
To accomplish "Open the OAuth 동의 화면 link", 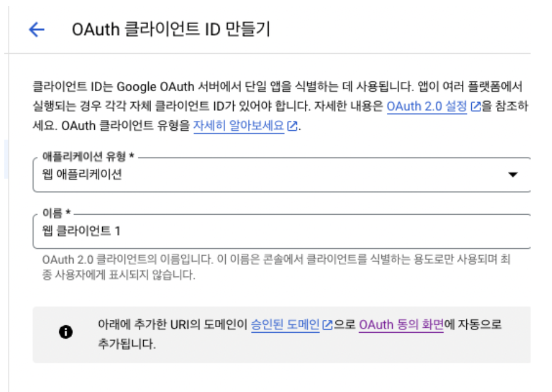I will pos(401,325).
